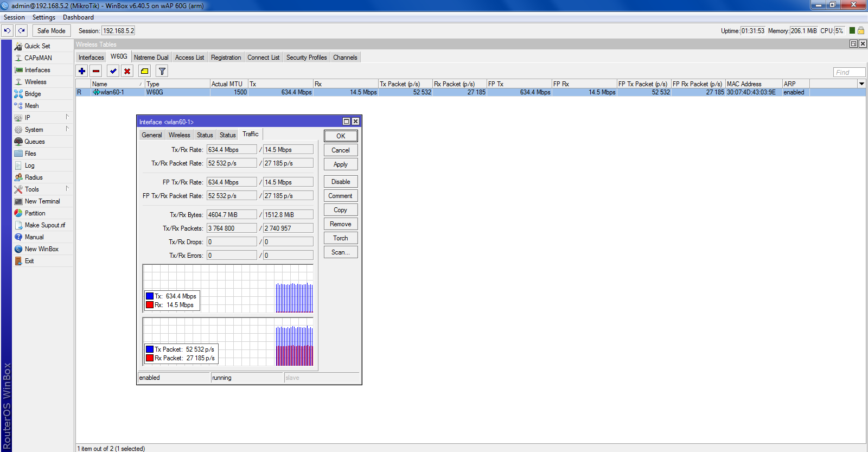The width and height of the screenshot is (868, 452).
Task: Click Apply in interface dialog
Action: pyautogui.click(x=341, y=164)
